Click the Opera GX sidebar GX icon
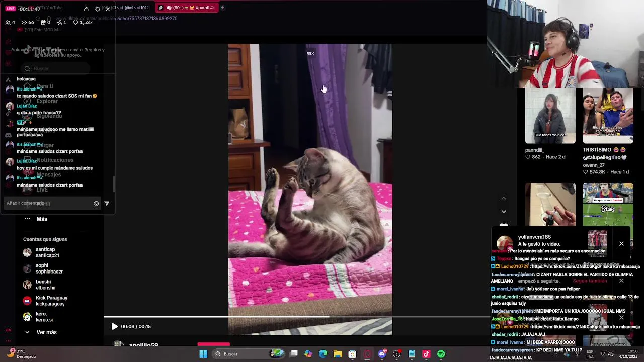The height and width of the screenshot is (362, 644). 8,330
